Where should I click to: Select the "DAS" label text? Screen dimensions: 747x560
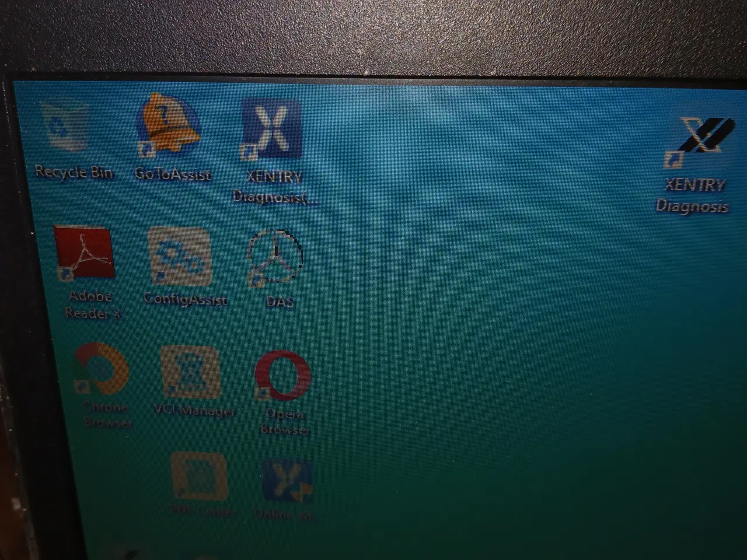[x=280, y=302]
